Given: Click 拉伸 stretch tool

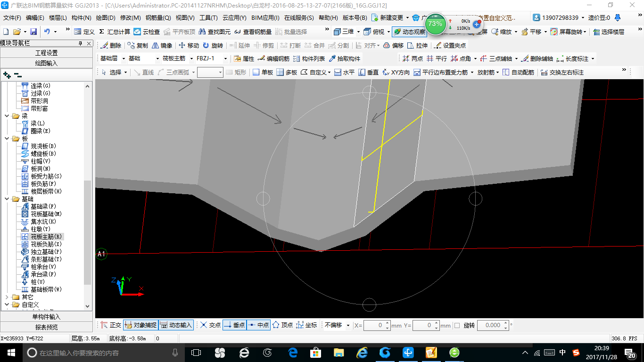Looking at the screenshot, I should 418,46.
